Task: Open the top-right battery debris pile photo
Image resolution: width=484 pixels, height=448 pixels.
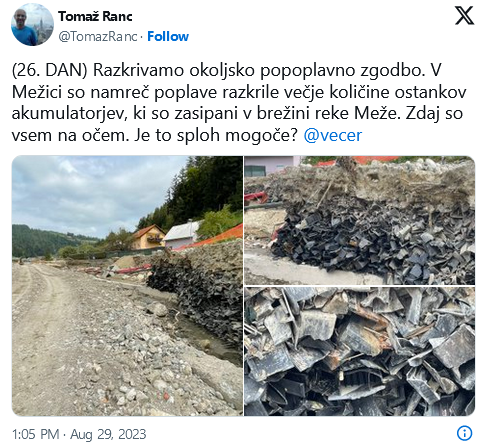Action: click(x=359, y=220)
